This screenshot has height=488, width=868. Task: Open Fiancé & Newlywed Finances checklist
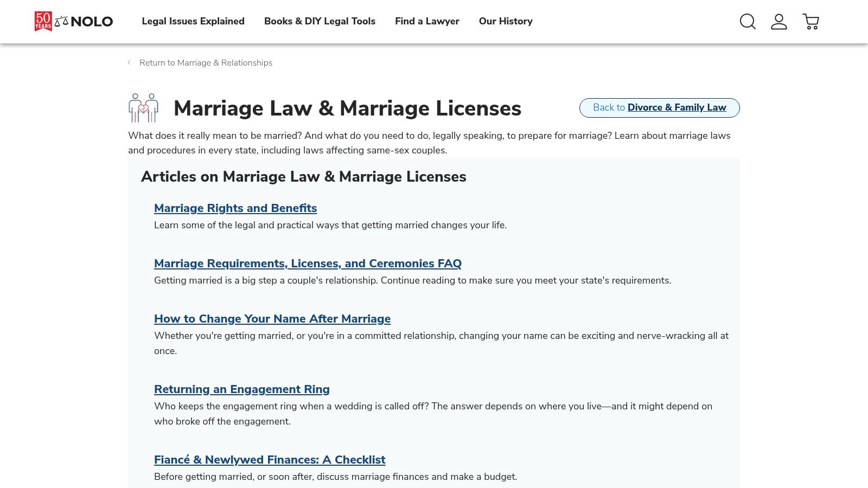270,460
